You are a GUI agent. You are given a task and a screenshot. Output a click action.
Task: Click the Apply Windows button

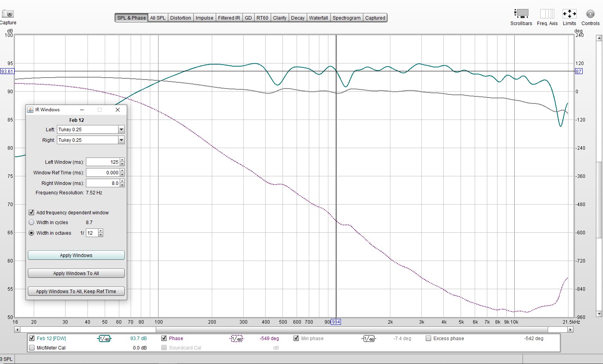click(x=76, y=255)
